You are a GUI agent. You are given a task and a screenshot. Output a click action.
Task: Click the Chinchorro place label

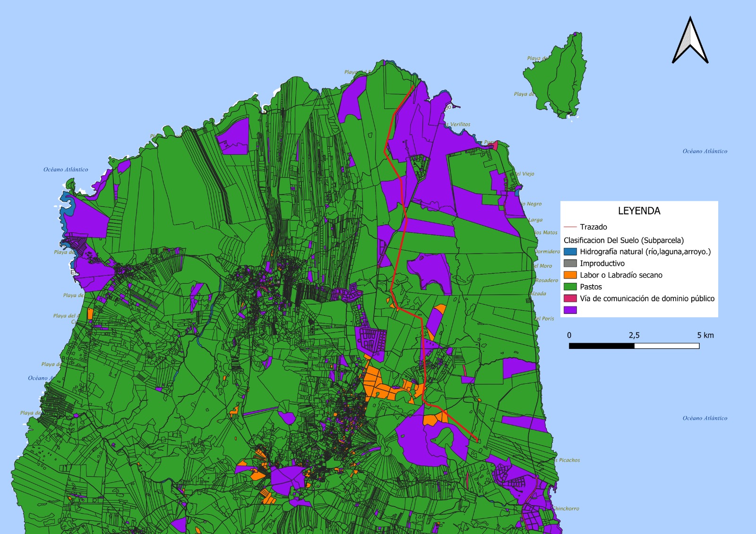566,509
